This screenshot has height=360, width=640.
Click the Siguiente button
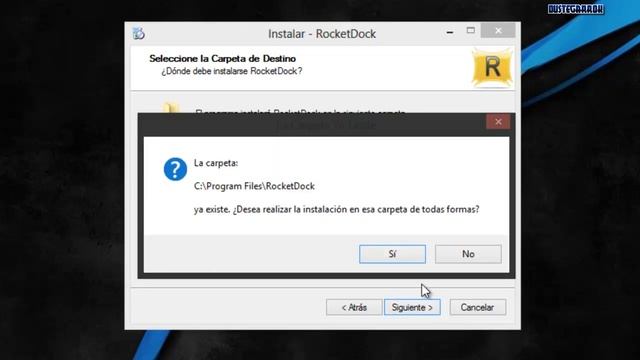412,307
